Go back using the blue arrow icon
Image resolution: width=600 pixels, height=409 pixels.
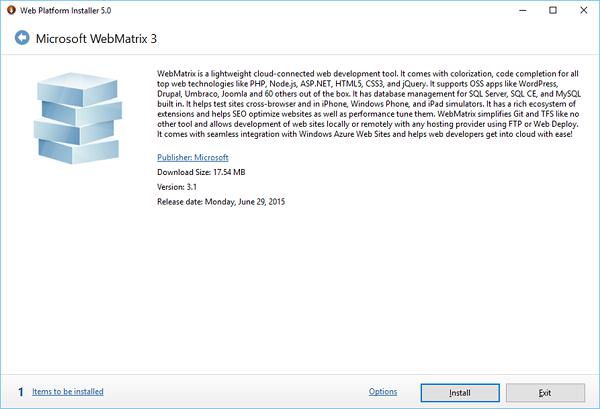click(x=22, y=38)
